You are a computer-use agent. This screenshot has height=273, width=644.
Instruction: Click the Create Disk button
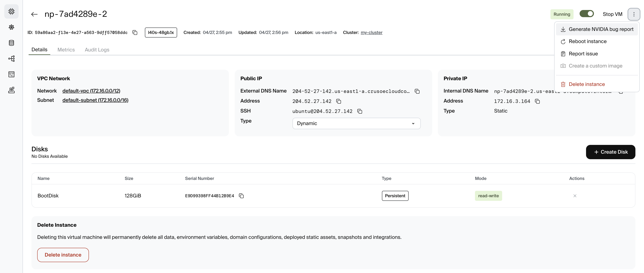pos(610,152)
